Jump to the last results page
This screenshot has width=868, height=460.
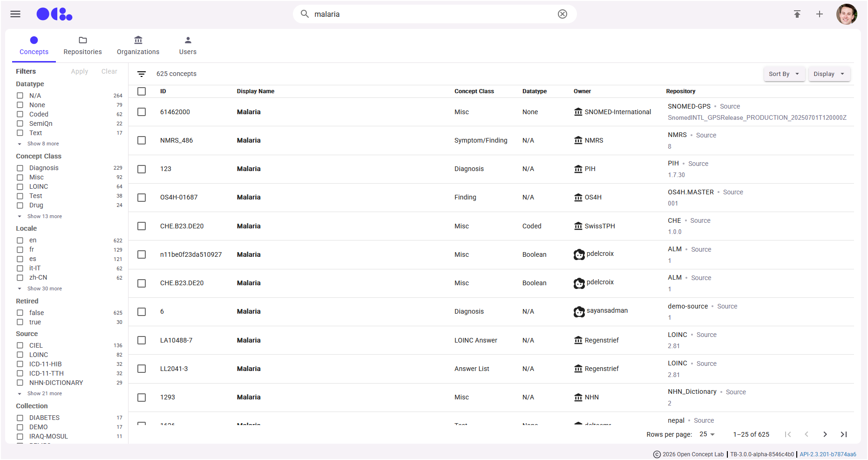tap(843, 434)
